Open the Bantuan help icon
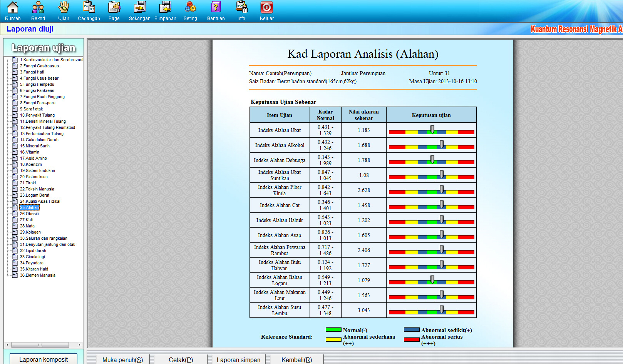 (x=216, y=11)
